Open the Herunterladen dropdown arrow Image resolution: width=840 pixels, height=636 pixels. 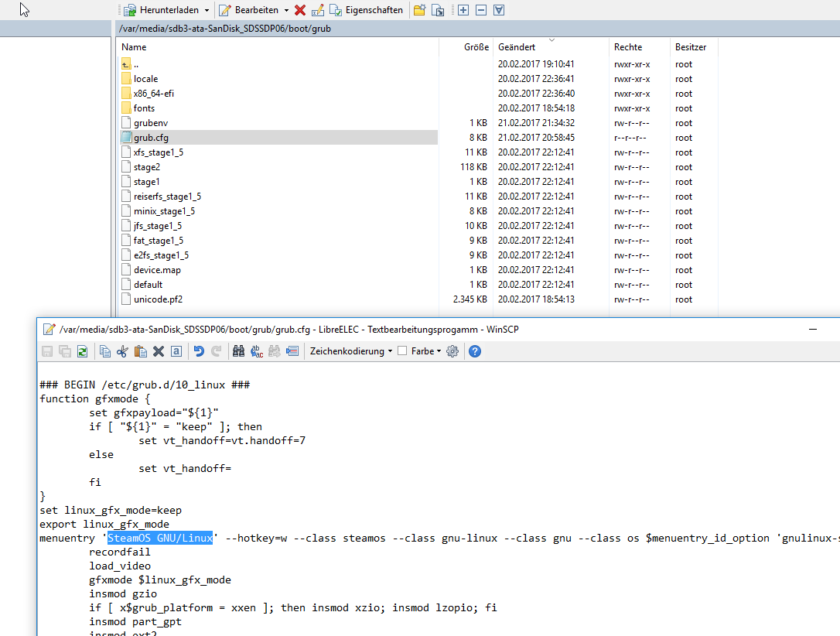(207, 10)
